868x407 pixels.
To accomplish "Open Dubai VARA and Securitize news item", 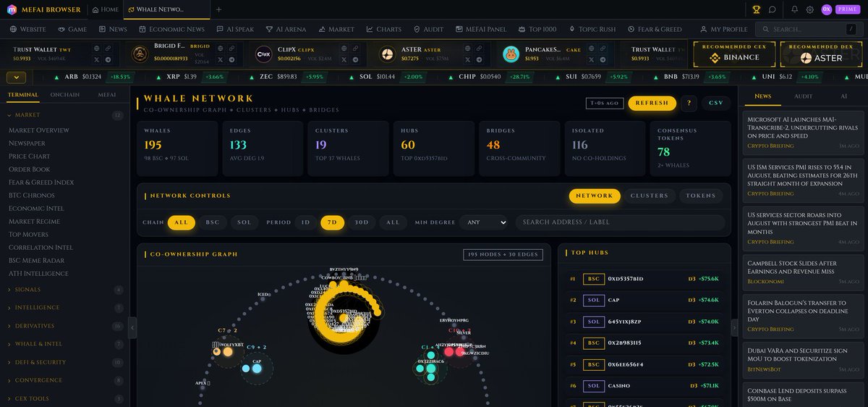I will coord(804,359).
